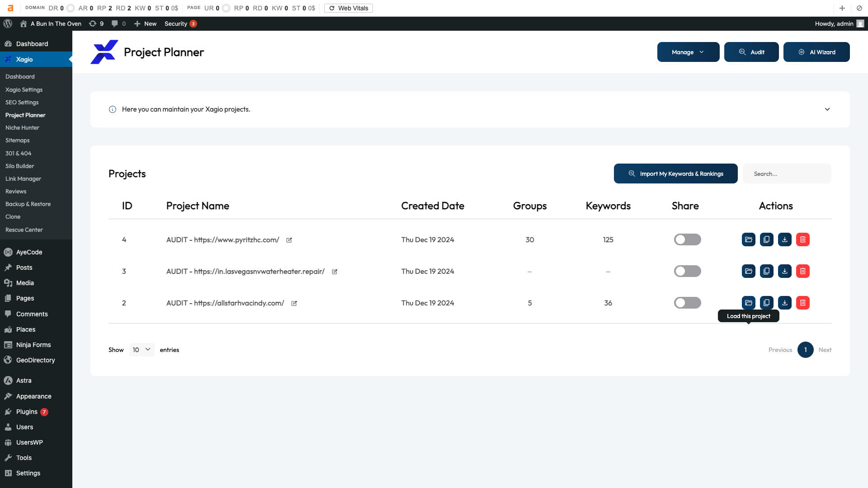Click Previous pagination link

coord(780,350)
